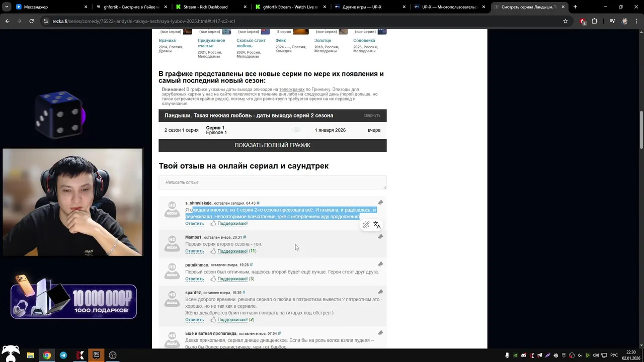Click Поддерживаю on putnikhmao comment
The width and height of the screenshot is (644, 362).
pos(232,279)
